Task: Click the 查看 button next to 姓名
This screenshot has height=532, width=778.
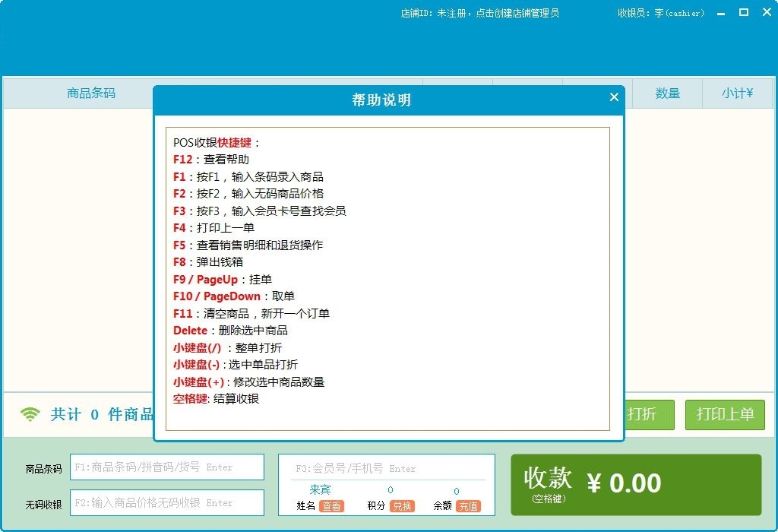Action: coord(331,505)
